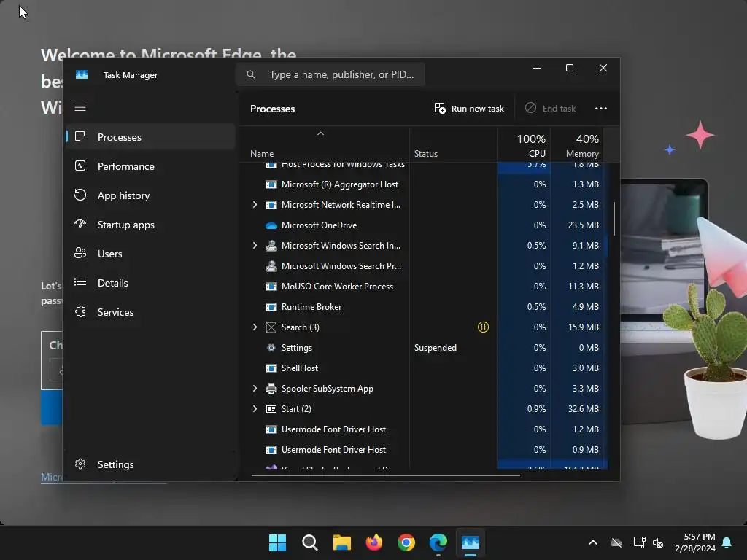The height and width of the screenshot is (560, 747).
Task: Click the 32.6 MB memory value for Start
Action: pos(583,409)
